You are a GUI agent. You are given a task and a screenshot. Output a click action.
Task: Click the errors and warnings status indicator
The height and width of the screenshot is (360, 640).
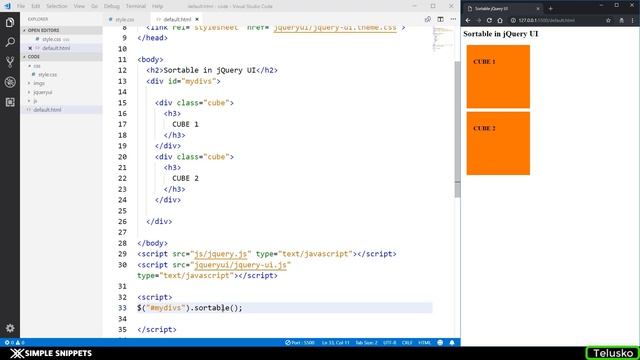14,342
